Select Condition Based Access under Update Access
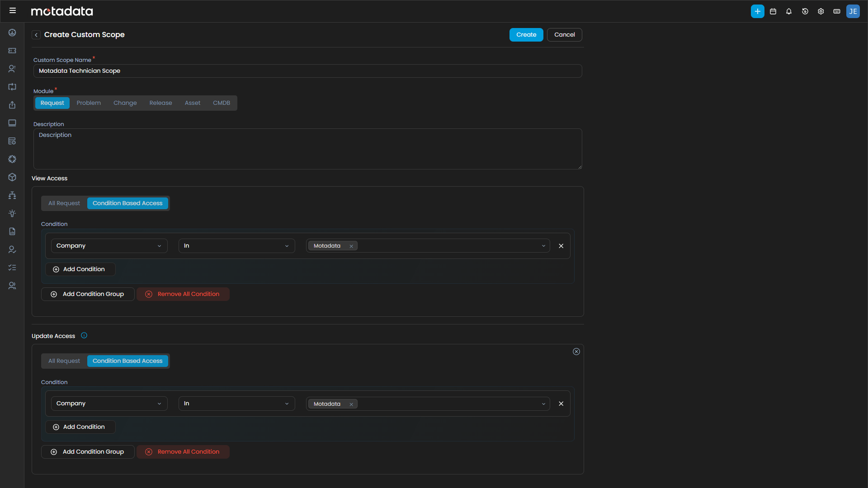 click(x=127, y=361)
